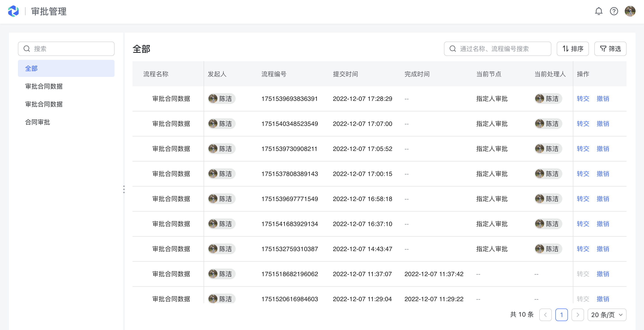Select second 审批合同数据 sidebar item
Image resolution: width=644 pixels, height=330 pixels.
(x=66, y=104)
